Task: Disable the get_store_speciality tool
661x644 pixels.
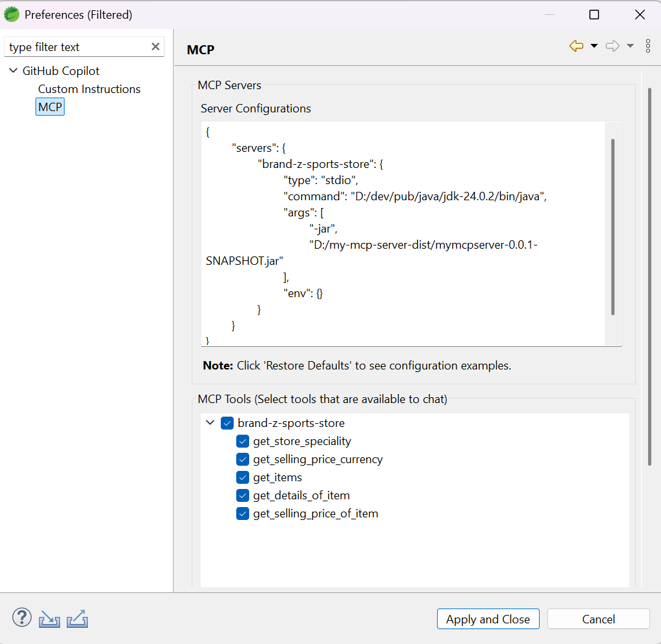Action: [x=242, y=441]
